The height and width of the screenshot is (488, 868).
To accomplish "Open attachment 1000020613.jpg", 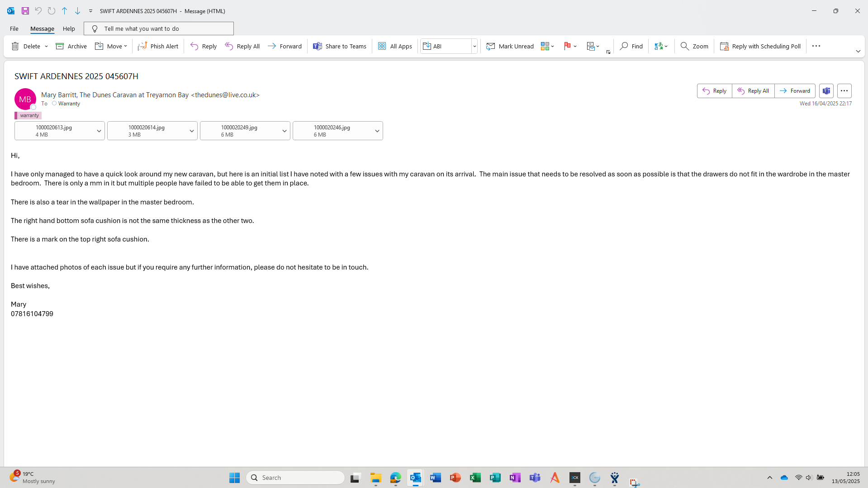I will (x=53, y=131).
